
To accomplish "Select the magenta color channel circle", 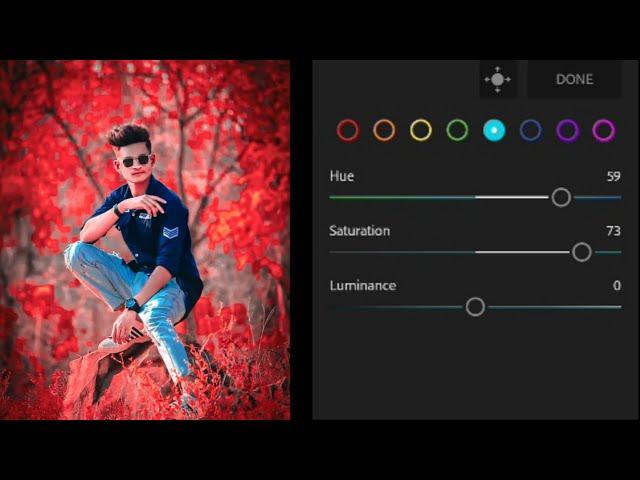I will pos(604,130).
